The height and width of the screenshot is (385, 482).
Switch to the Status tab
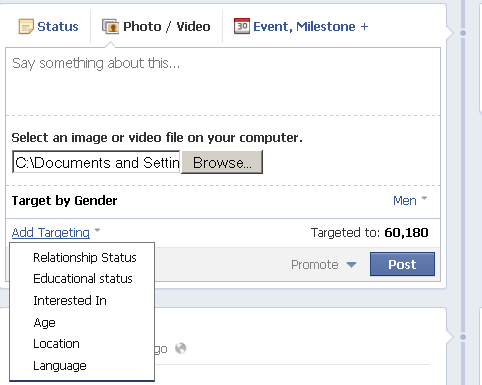pos(49,27)
